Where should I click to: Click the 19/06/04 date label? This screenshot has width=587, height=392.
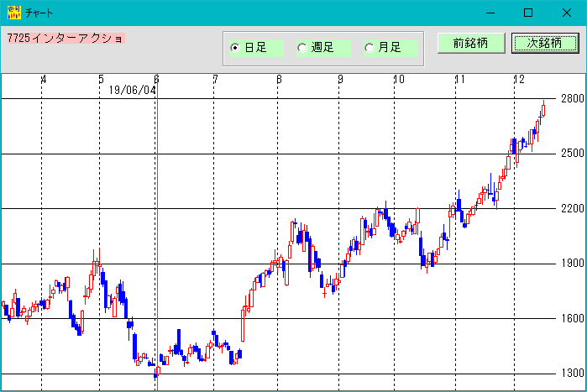point(132,90)
